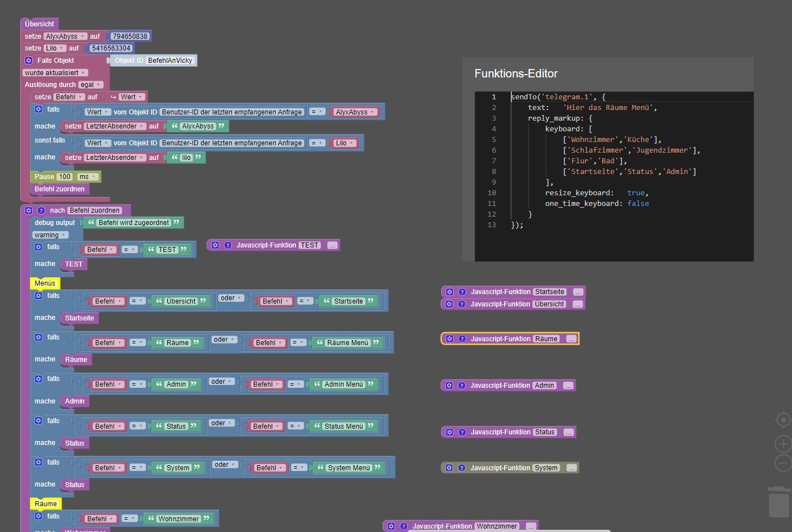Click code line 'resize_keyboard: true'
Image resolution: width=792 pixels, height=532 pixels.
tap(597, 193)
